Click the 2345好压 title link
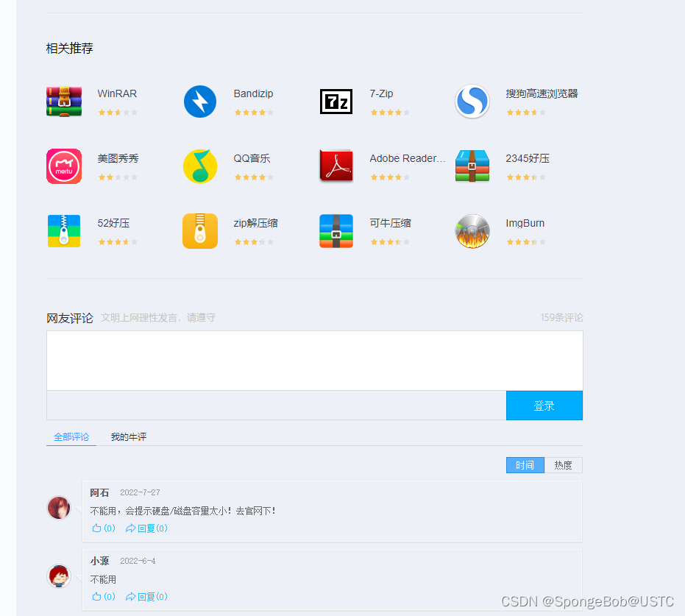Viewport: 685px width, 616px height. click(x=528, y=158)
